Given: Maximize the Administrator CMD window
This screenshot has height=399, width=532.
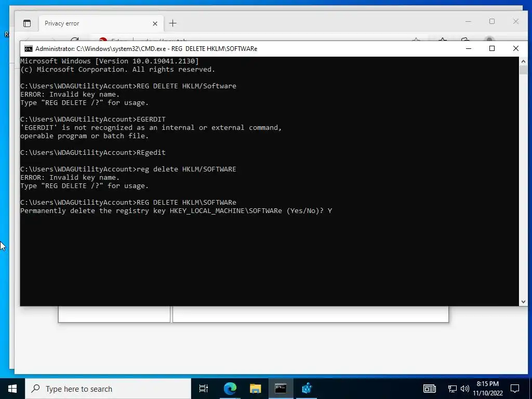Looking at the screenshot, I should pos(492,48).
